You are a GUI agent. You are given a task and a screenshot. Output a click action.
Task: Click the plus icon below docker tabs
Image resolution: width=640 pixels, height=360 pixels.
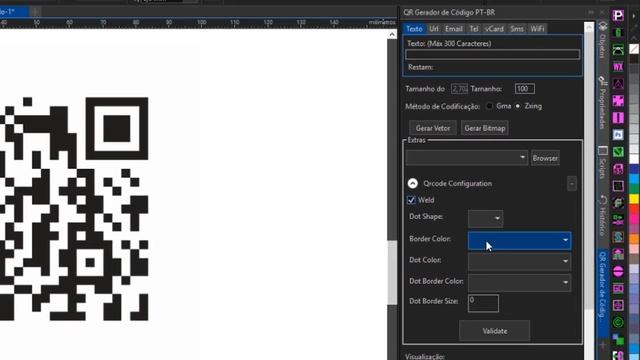tap(603, 345)
